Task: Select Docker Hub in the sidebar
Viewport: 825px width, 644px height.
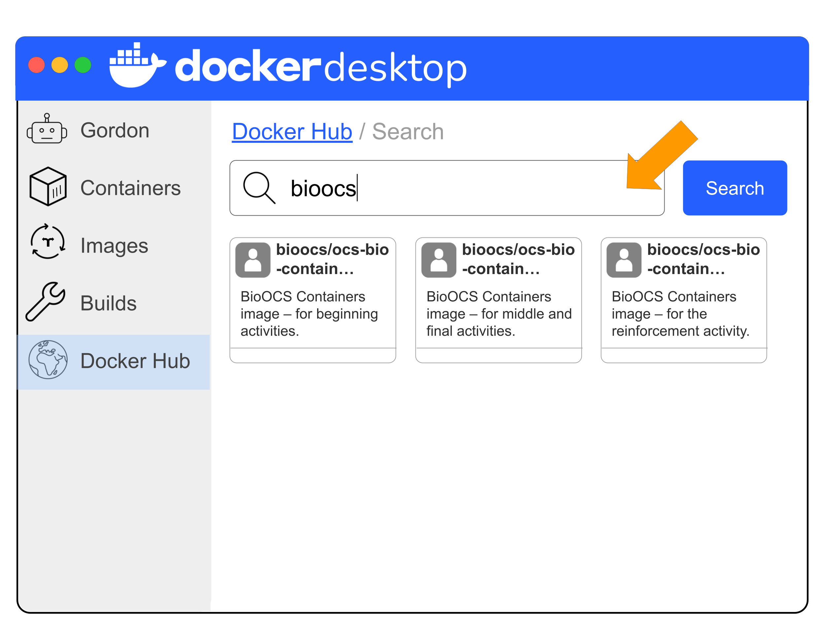Action: coord(113,362)
